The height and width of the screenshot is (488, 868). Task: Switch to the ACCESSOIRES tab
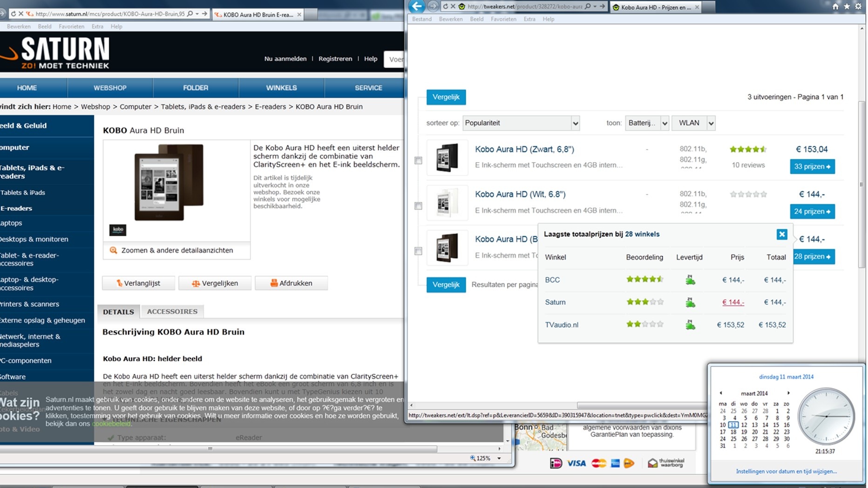pos(172,311)
